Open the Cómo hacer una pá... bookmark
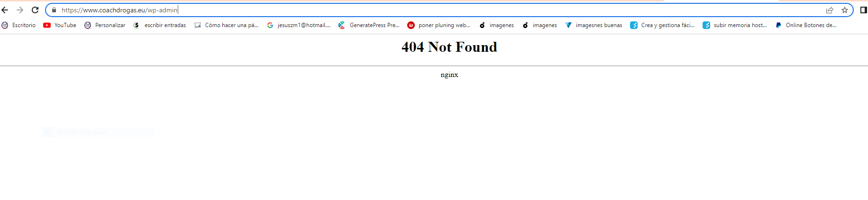 (x=227, y=25)
